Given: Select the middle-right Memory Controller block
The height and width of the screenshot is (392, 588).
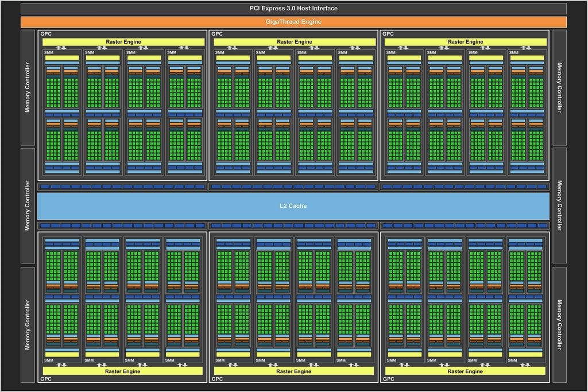Looking at the screenshot, I should coord(560,205).
